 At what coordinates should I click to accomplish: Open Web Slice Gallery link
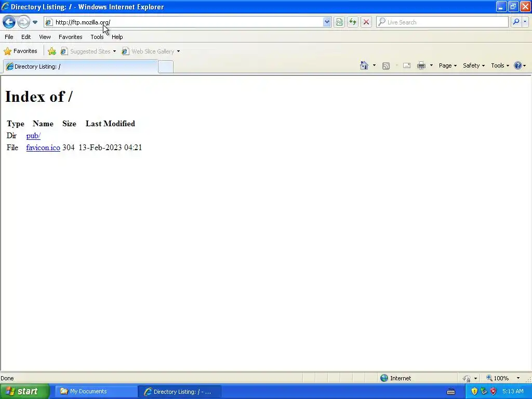pos(148,51)
